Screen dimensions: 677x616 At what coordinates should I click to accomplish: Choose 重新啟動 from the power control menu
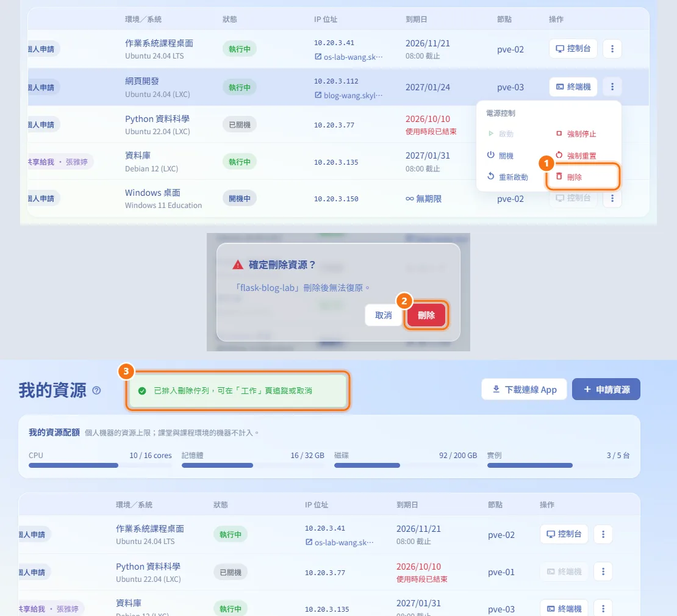(507, 177)
